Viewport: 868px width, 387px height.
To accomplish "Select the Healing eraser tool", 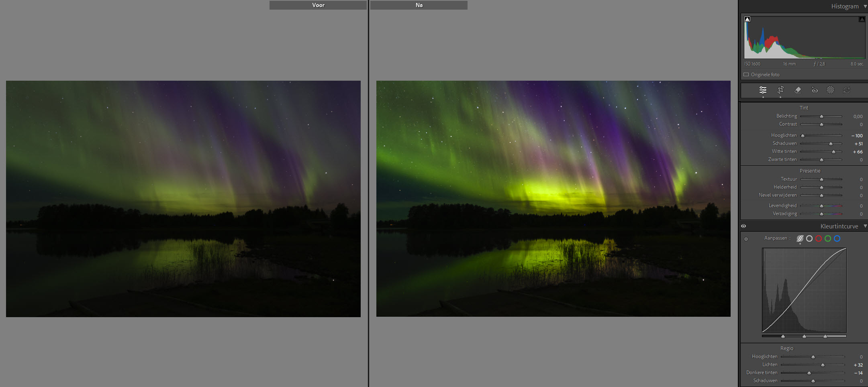I will coord(798,90).
